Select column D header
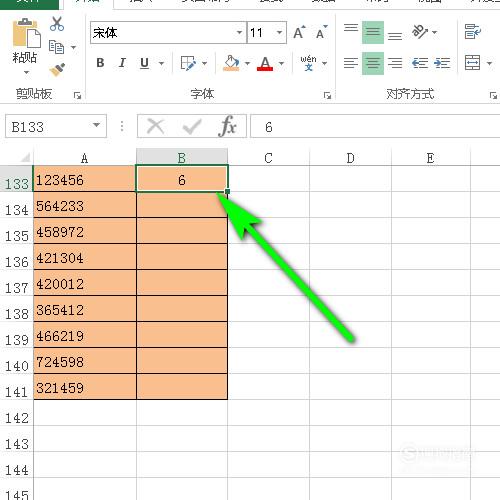500x500 pixels. [350, 157]
